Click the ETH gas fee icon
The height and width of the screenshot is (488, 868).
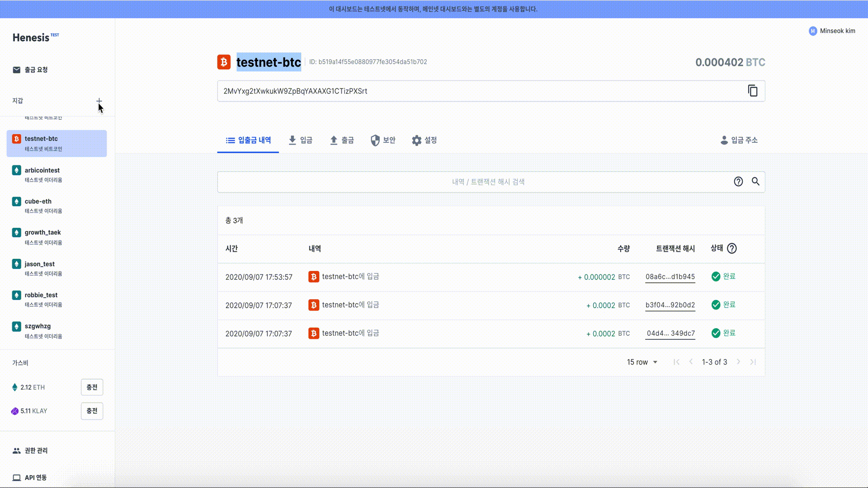pyautogui.click(x=15, y=387)
